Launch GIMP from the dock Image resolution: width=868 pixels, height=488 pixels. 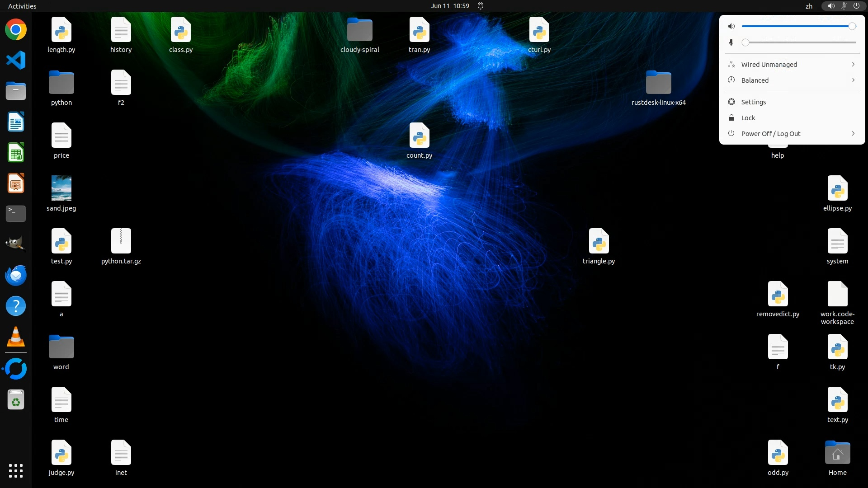coord(16,244)
